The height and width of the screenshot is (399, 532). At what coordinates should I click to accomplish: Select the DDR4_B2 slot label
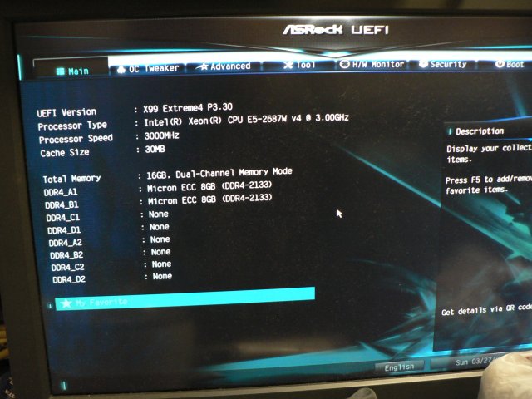click(66, 255)
